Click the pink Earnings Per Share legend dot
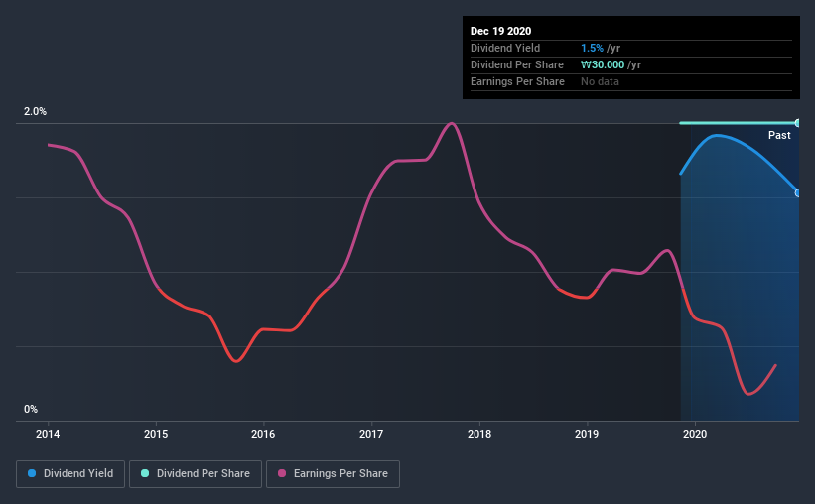The image size is (815, 504). (282, 473)
